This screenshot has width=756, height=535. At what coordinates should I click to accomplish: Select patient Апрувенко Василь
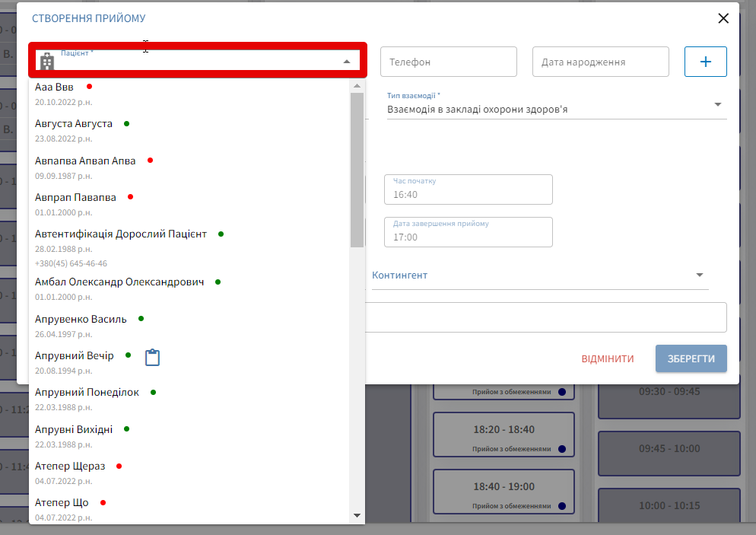pyautogui.click(x=81, y=319)
